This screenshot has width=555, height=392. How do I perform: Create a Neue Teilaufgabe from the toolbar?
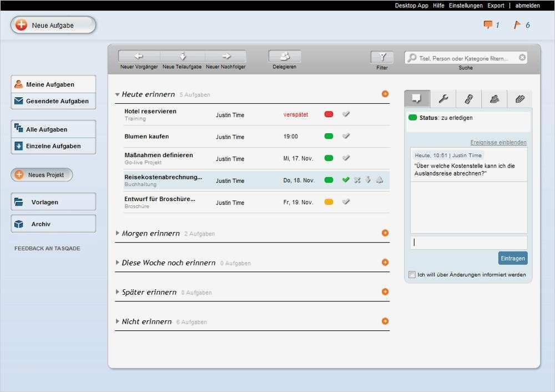182,56
